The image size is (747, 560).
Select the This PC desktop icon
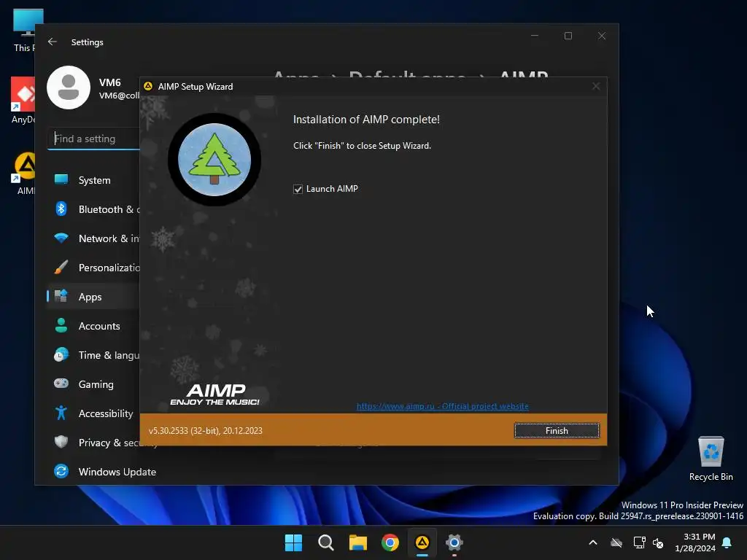pyautogui.click(x=28, y=31)
